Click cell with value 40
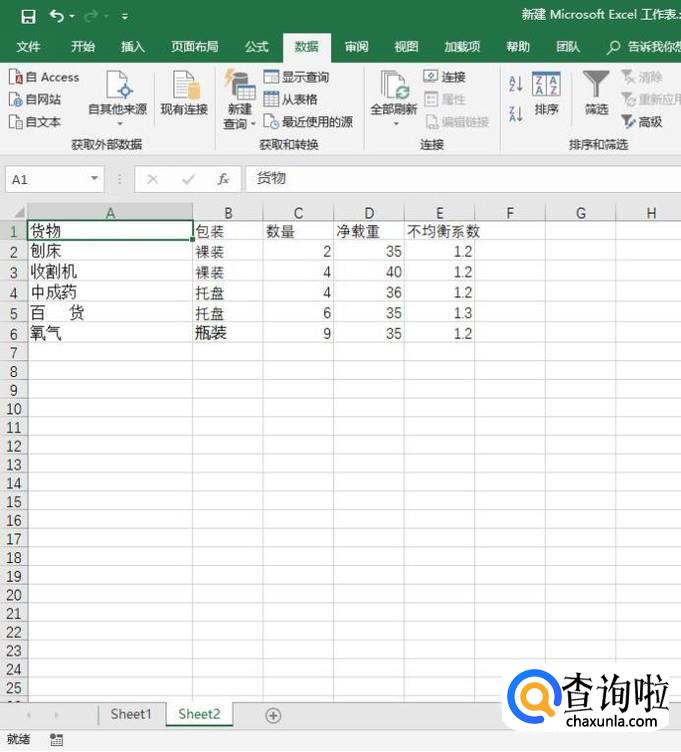This screenshot has height=752, width=681. (369, 272)
